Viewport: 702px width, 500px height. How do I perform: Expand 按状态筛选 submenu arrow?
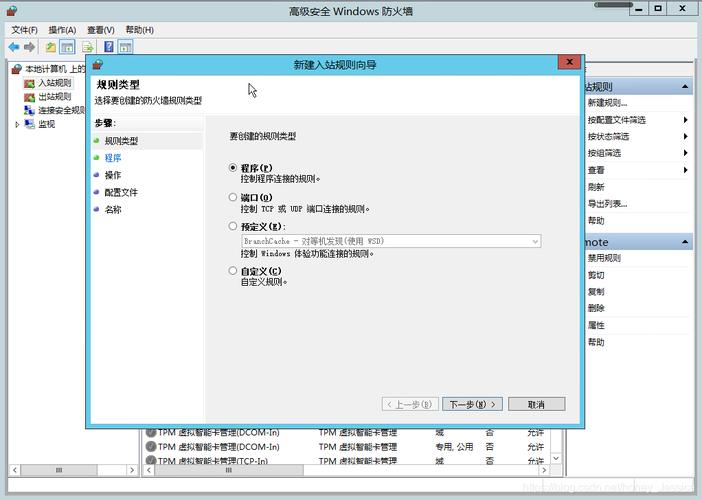click(685, 137)
